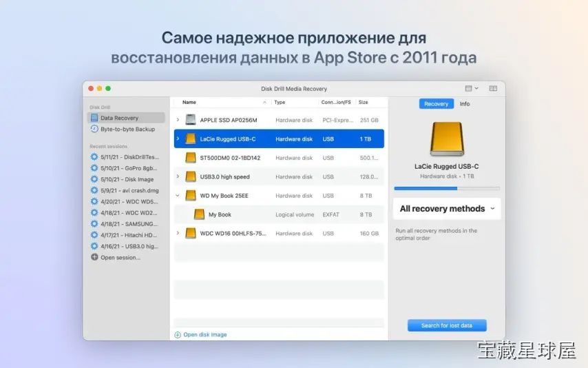
Task: Click the WDC WD16 00HLFS-75... name text
Action: tap(233, 233)
